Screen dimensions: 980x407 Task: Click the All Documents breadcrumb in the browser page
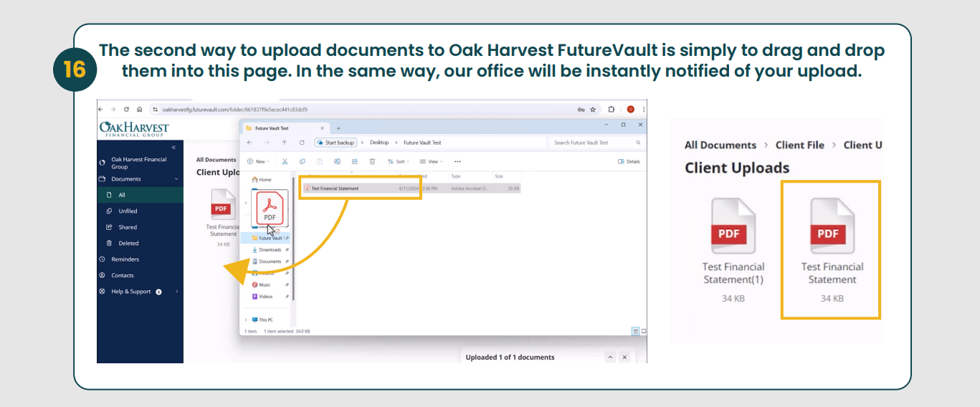pyautogui.click(x=216, y=160)
